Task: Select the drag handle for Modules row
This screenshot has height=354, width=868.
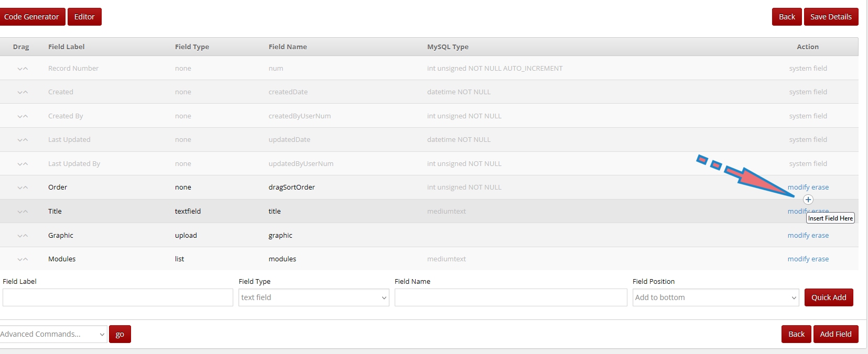Action: [x=22, y=259]
